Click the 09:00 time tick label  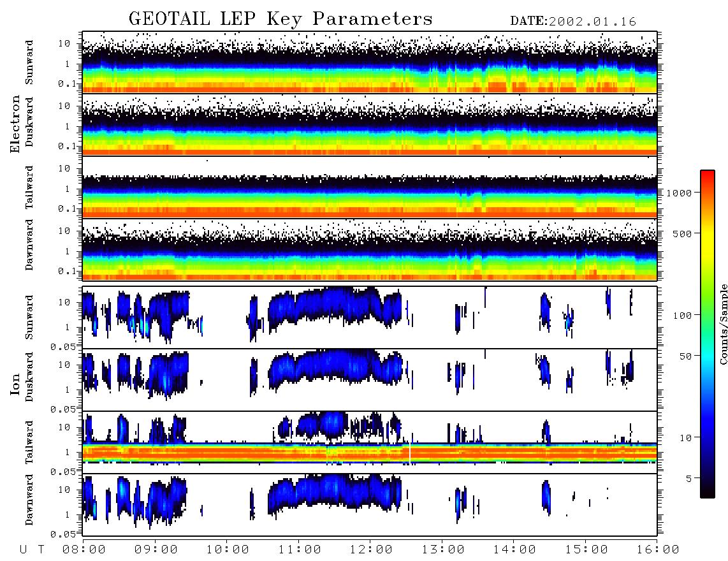156,550
